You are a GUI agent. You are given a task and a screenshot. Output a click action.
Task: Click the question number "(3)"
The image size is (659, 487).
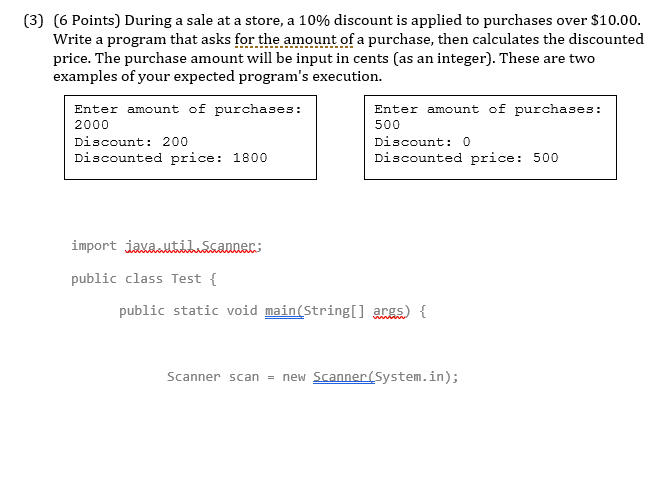click(x=33, y=20)
